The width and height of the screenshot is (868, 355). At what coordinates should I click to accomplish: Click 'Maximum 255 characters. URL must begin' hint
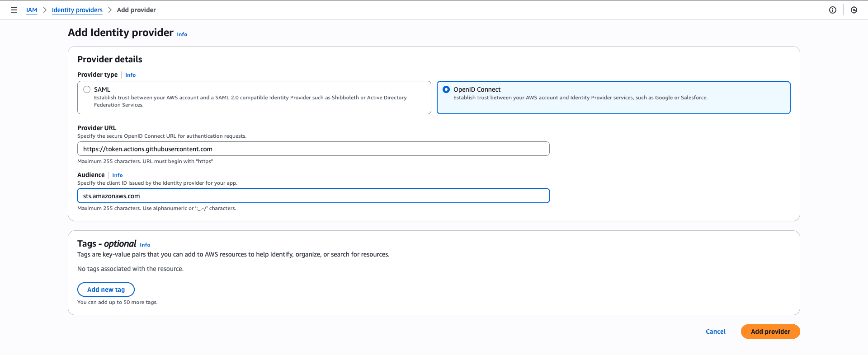pyautogui.click(x=145, y=161)
